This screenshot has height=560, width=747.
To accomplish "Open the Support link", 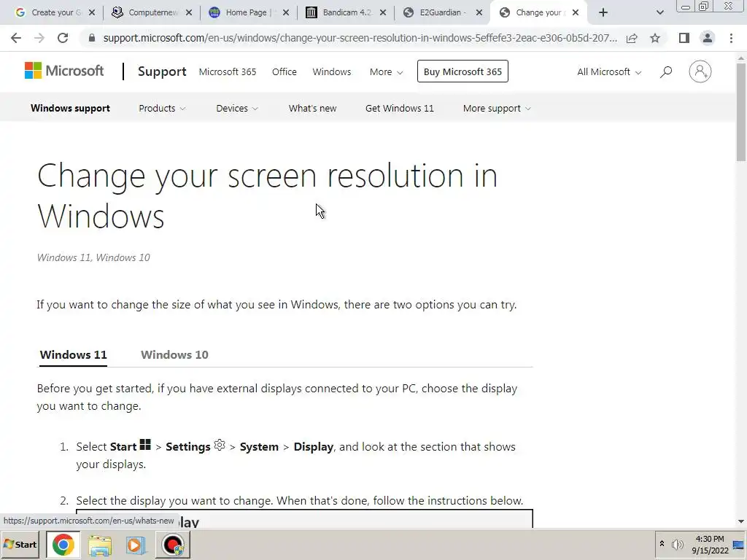I will pos(162,71).
